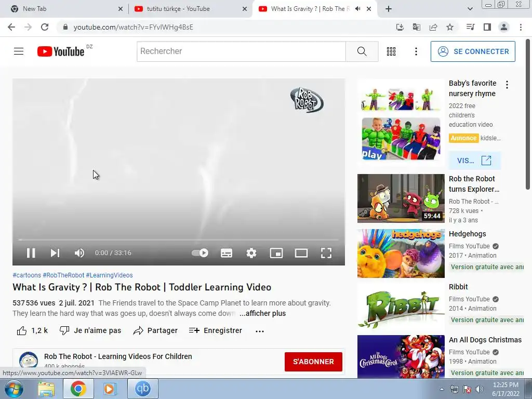This screenshot has height=399, width=532.
Task: Open qBittorrent from taskbar
Action: tap(142, 389)
